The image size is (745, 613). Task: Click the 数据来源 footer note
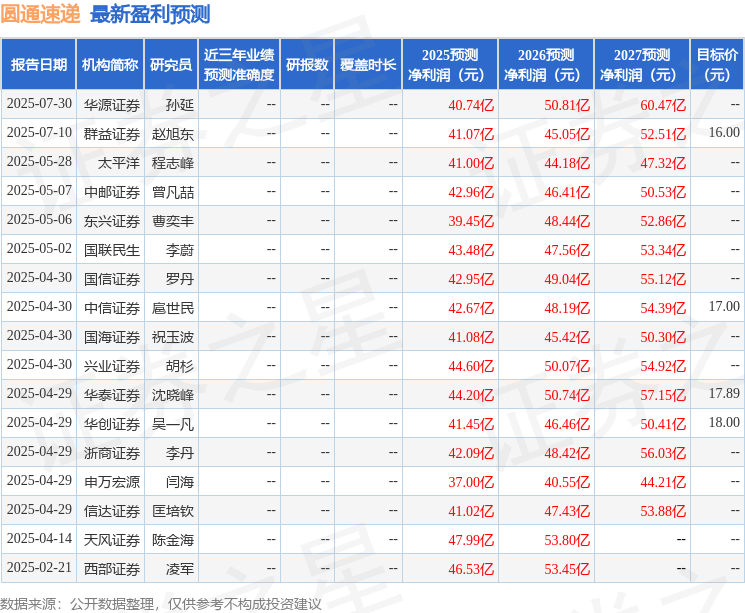click(161, 604)
